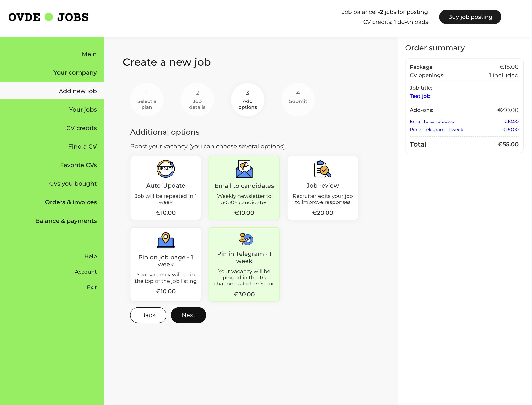Click the Pin on job page laptop icon
Screen dimensions: 532x405
165,240
